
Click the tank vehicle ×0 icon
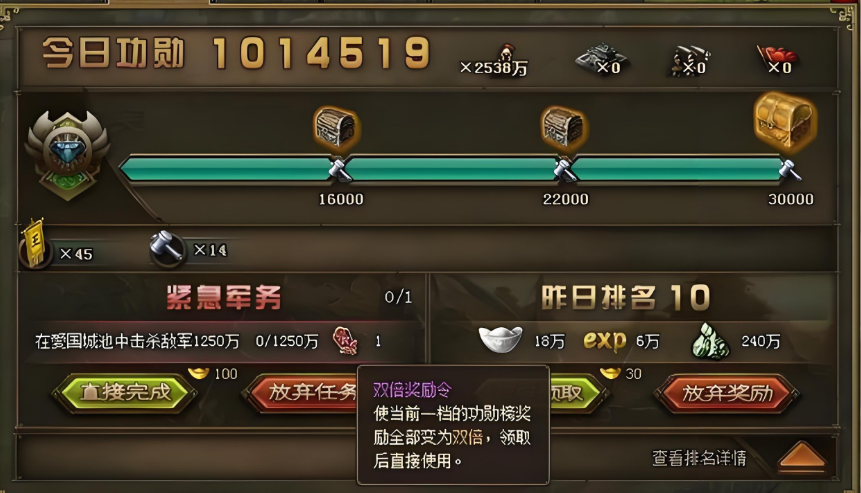coord(600,58)
